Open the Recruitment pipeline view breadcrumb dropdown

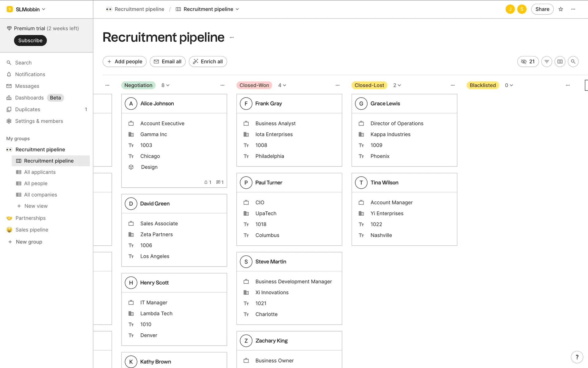(x=208, y=9)
